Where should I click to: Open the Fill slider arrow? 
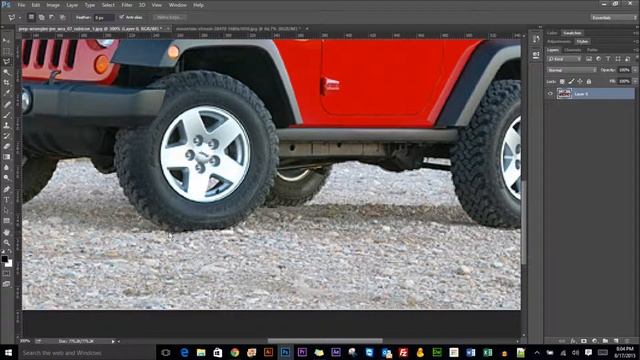635,82
